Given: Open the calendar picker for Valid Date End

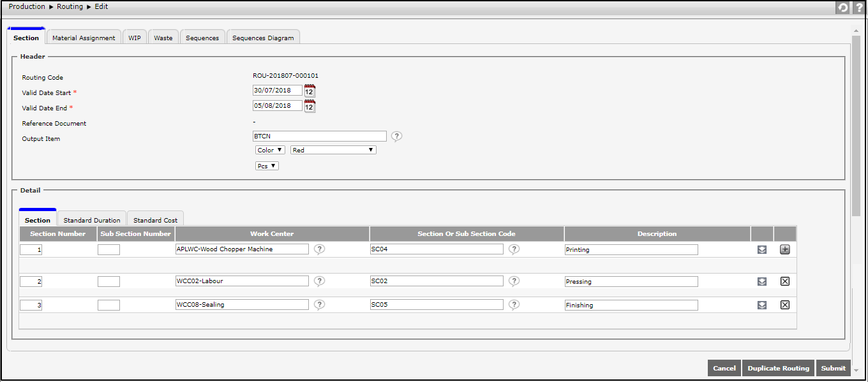Looking at the screenshot, I should click(310, 106).
